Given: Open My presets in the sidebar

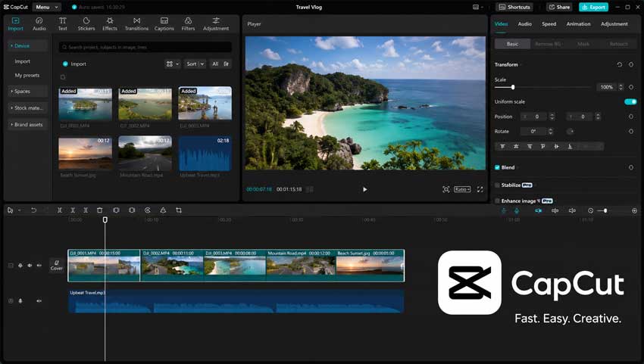Looking at the screenshot, I should click(27, 75).
